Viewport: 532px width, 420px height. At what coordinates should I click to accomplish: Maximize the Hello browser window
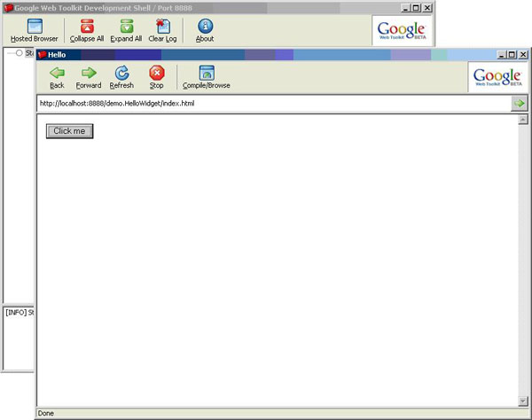[x=511, y=54]
